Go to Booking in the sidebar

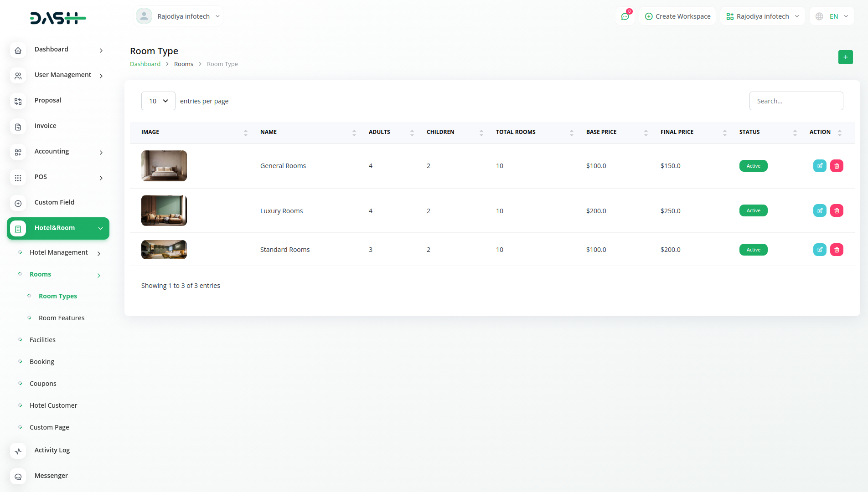42,362
